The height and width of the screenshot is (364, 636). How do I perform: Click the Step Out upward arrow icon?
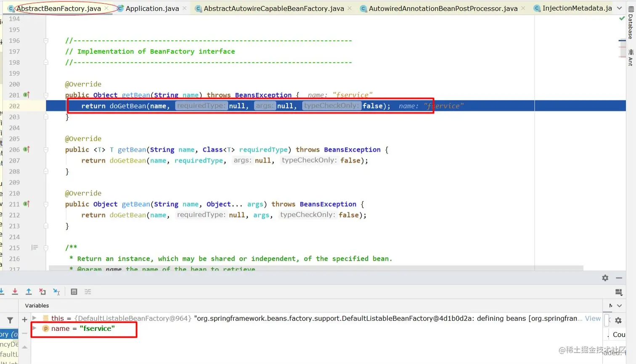tap(29, 292)
